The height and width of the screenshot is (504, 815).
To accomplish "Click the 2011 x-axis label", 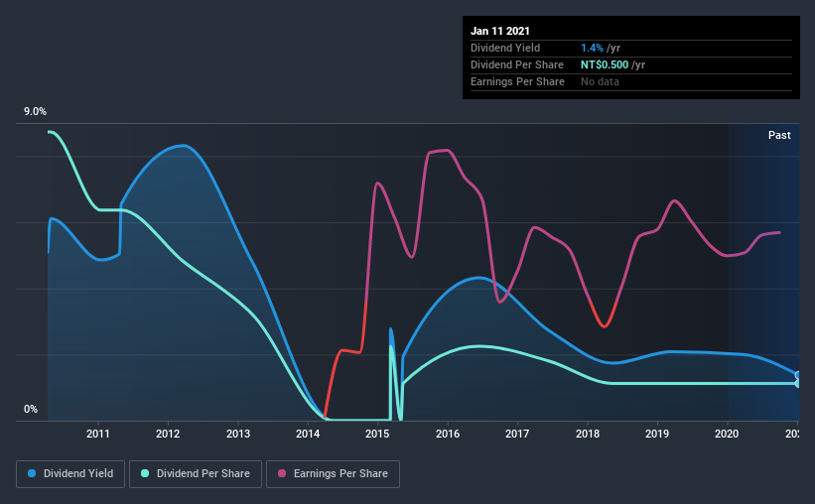I will tap(97, 434).
